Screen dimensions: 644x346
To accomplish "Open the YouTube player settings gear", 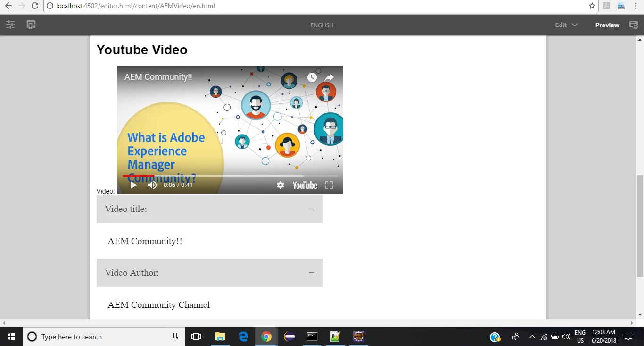I will point(281,185).
